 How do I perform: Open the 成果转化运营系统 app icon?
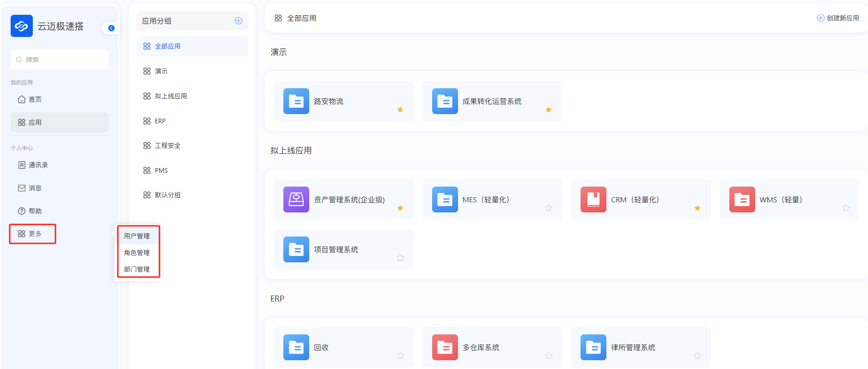pos(445,101)
